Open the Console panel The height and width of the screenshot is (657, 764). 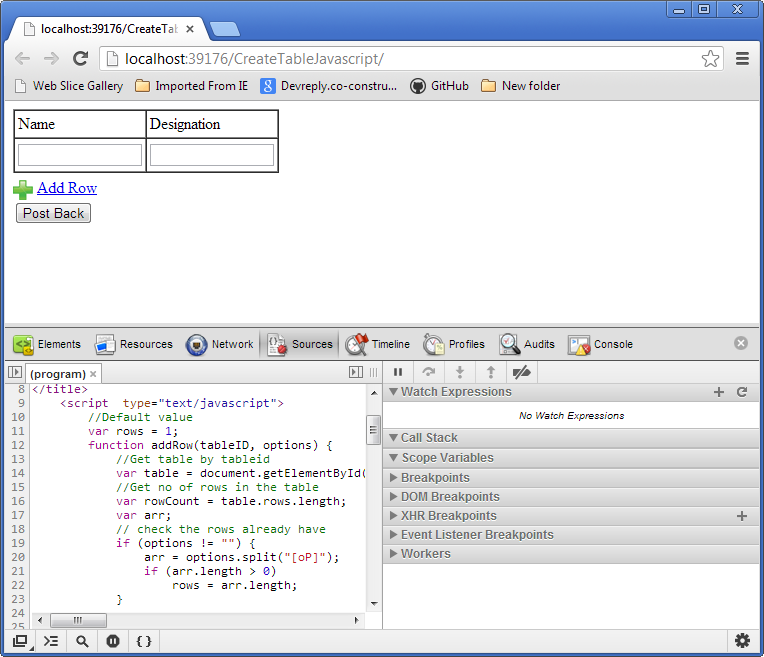click(x=601, y=344)
